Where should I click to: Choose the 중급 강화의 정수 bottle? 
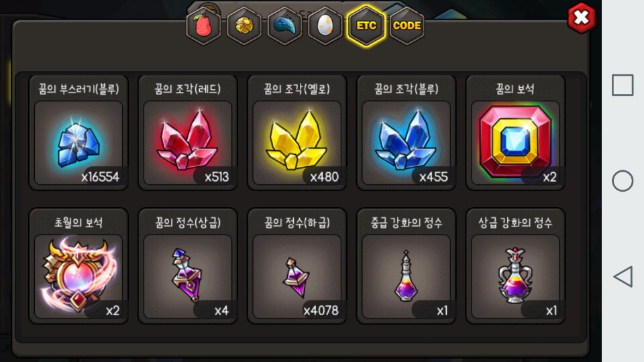point(407,266)
